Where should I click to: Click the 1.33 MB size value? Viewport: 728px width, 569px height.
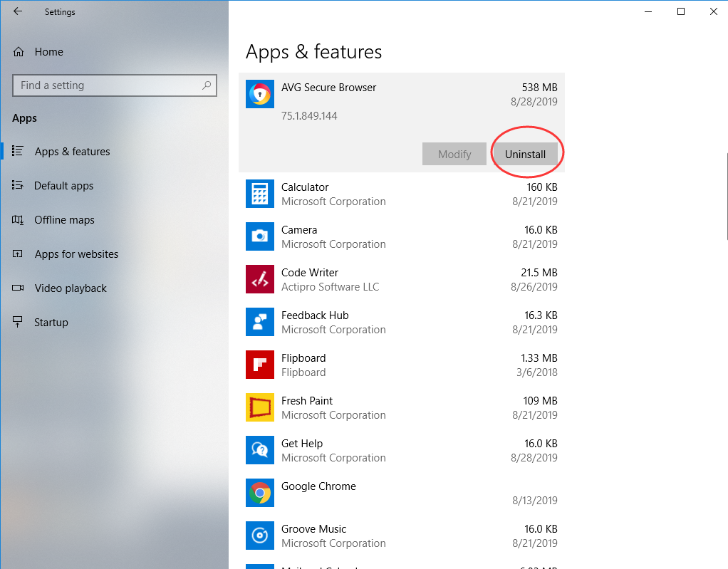pos(539,358)
